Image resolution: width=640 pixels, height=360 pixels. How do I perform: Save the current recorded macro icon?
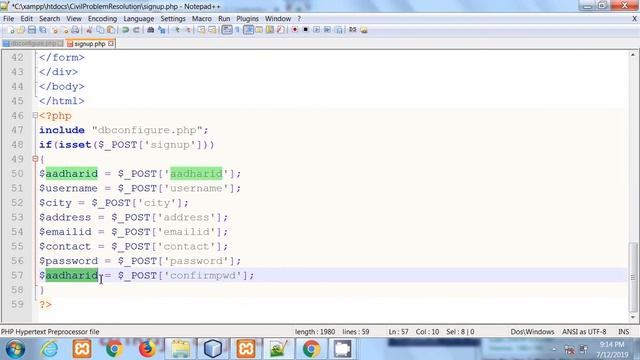(338, 30)
